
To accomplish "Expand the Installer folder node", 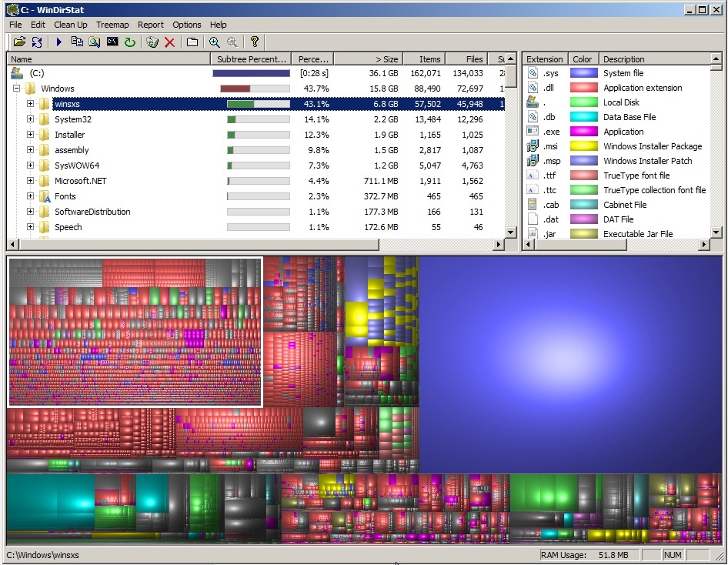I will [30, 135].
